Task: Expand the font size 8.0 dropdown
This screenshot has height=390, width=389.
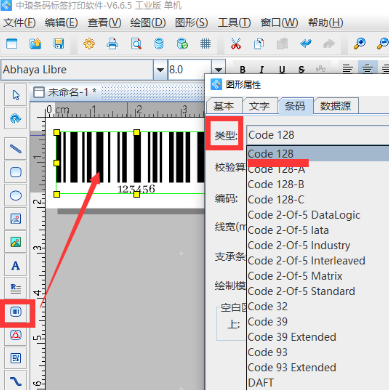Action: click(218, 70)
